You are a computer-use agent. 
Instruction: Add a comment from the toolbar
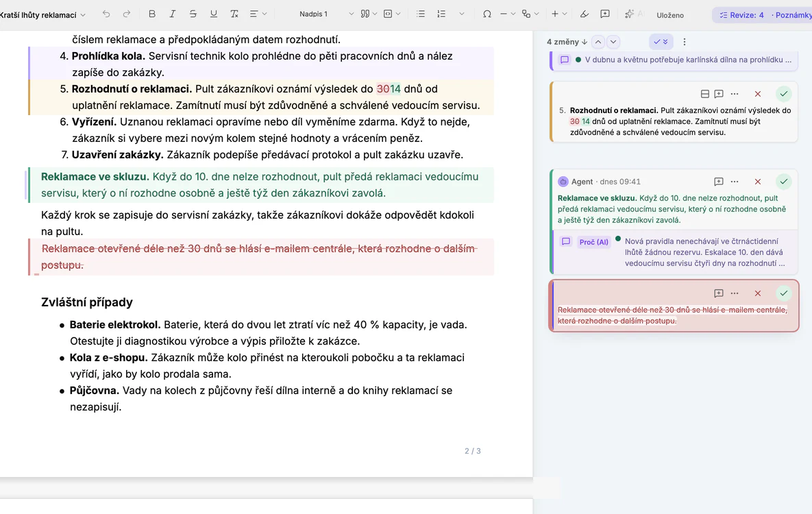[x=605, y=14]
